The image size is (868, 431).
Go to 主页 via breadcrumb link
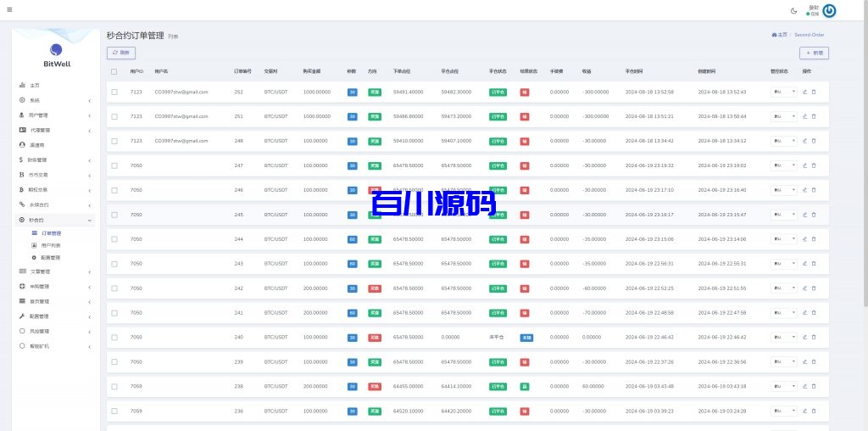pyautogui.click(x=779, y=34)
